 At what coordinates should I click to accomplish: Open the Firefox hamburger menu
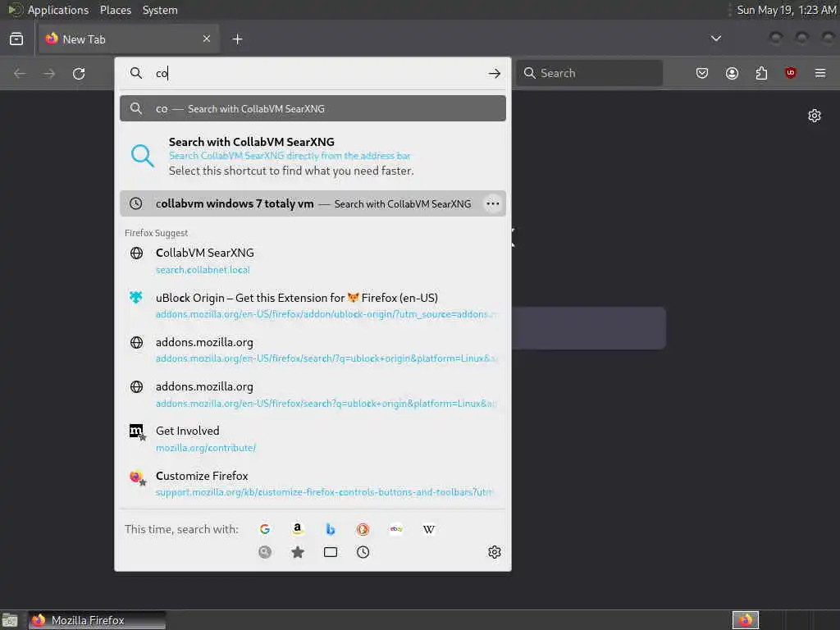(x=820, y=73)
